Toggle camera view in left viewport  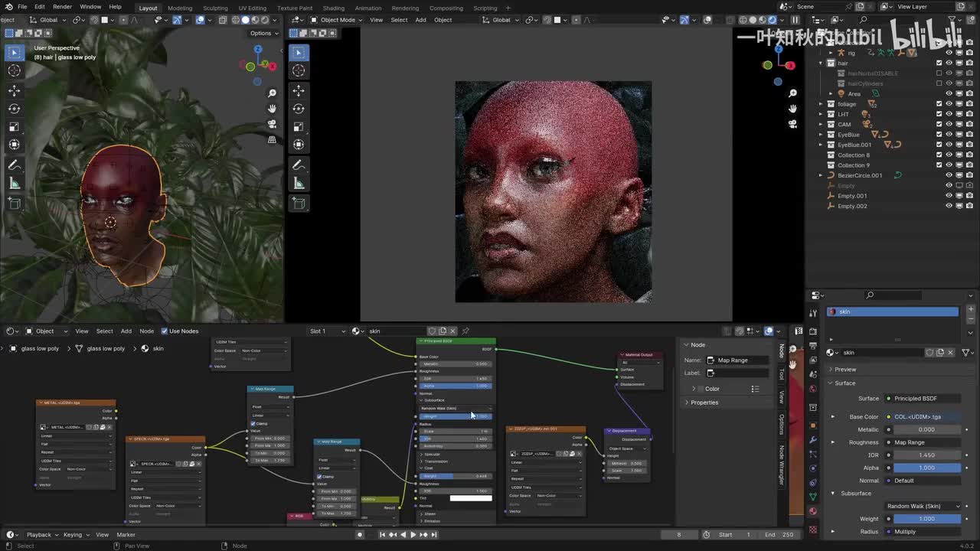tap(272, 124)
